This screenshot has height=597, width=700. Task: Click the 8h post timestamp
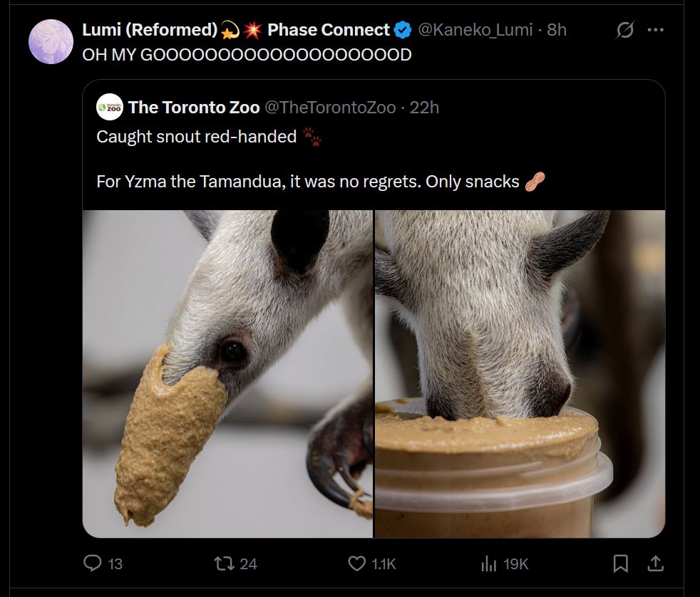pos(557,30)
